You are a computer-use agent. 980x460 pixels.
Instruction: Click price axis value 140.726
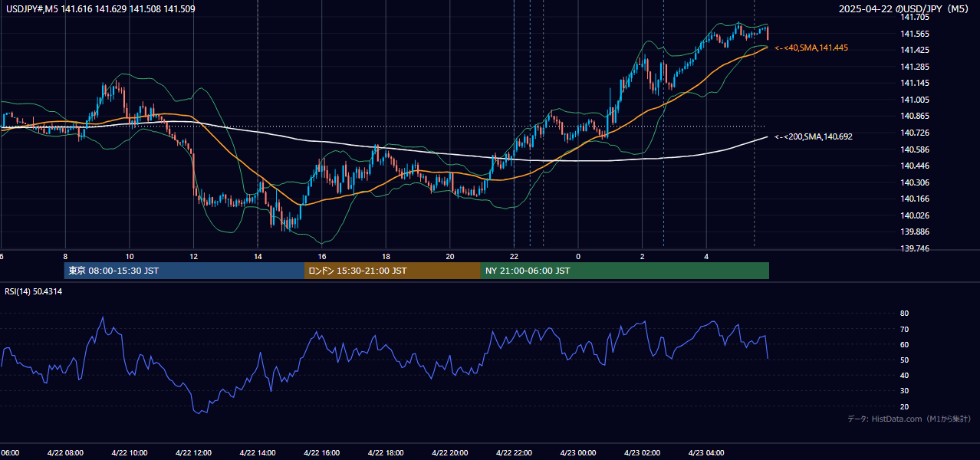[x=914, y=133]
